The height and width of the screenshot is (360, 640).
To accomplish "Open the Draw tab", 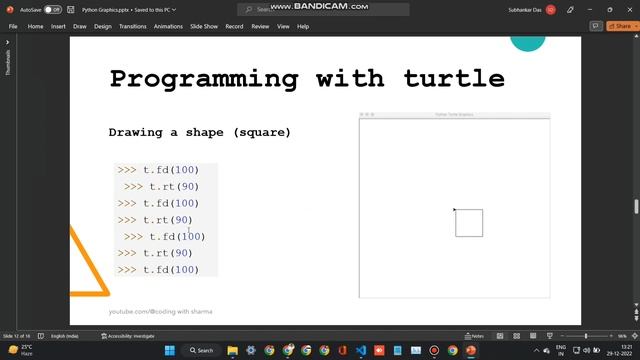I will pos(80,27).
